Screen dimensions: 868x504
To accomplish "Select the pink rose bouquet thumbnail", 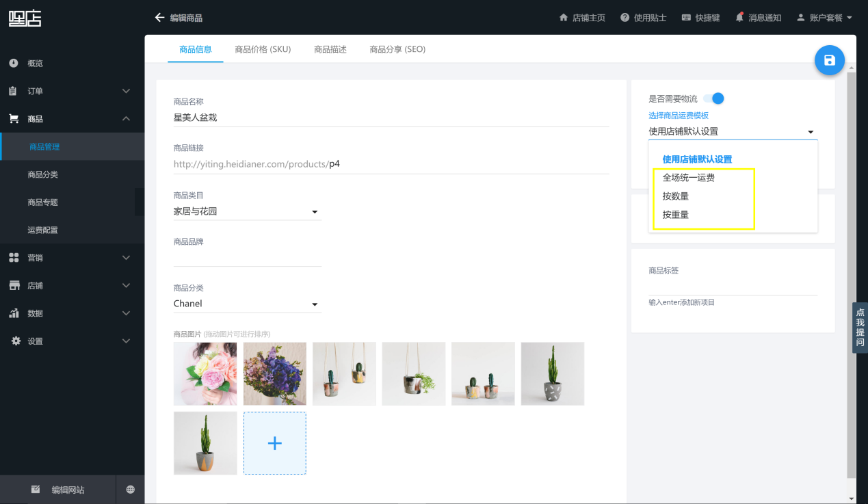I will pyautogui.click(x=205, y=374).
